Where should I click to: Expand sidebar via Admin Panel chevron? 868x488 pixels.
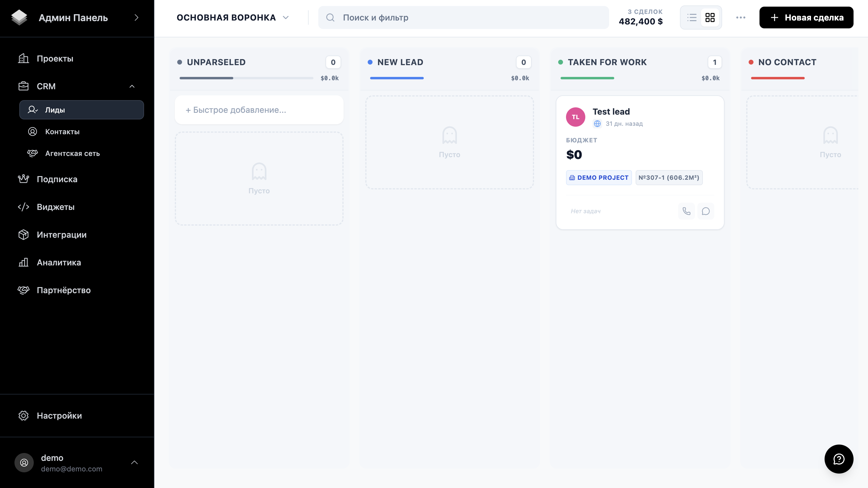coord(137,17)
